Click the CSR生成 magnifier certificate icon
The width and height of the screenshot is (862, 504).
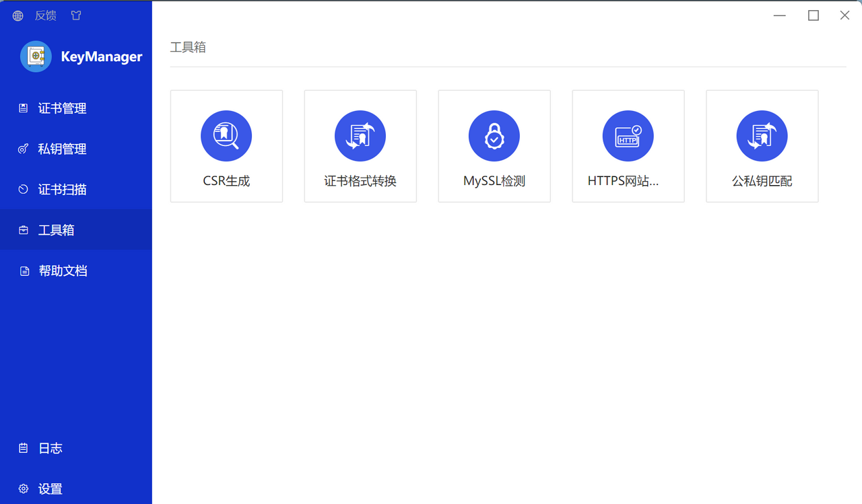tap(226, 136)
